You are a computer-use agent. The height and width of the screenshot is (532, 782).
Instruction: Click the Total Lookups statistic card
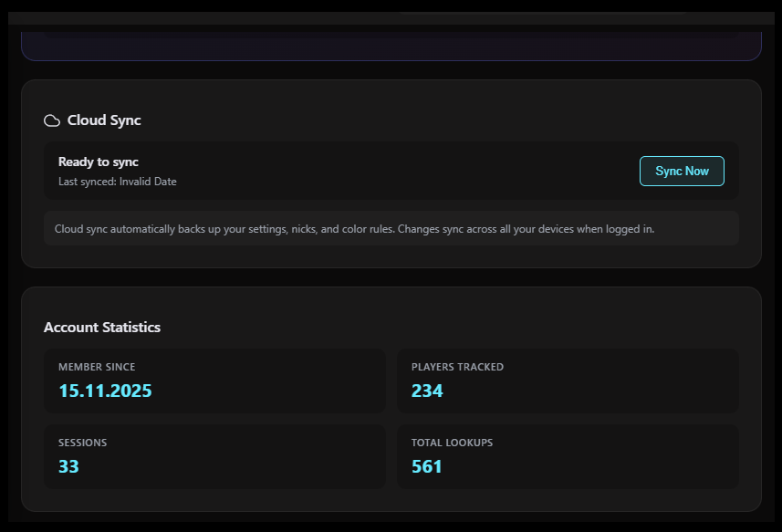point(568,456)
